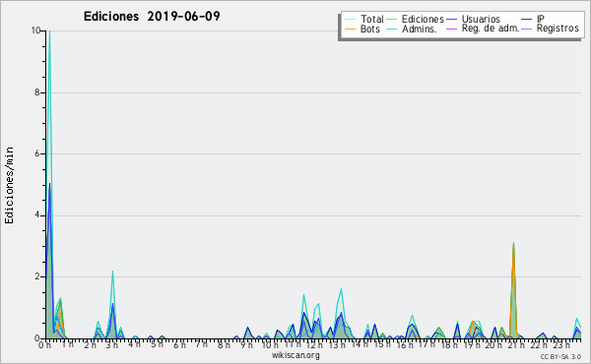The image size is (591, 364).
Task: Click the y-axis value "6"
Action: pos(37,153)
